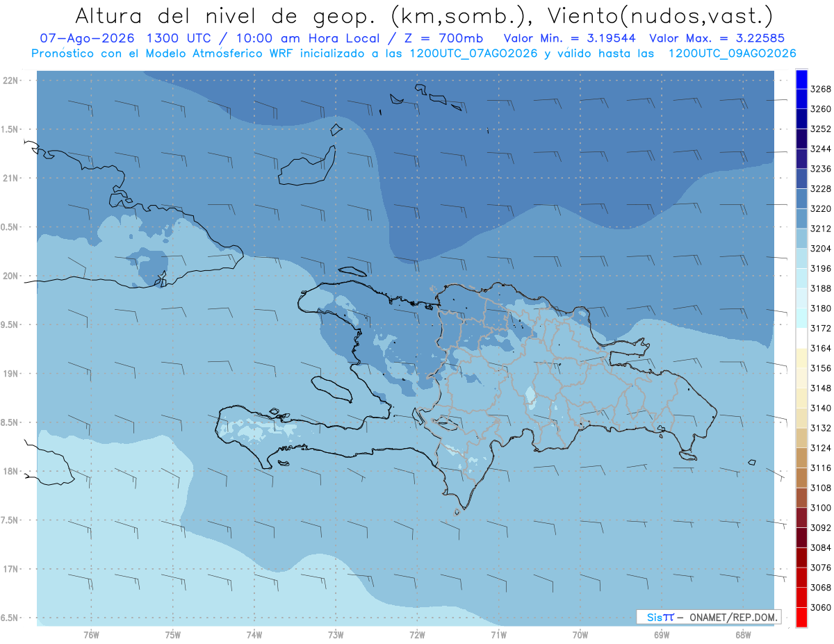This screenshot has width=834, height=644.
Task: Select the white swatch between 3172 and 3164
Action: pos(801,338)
